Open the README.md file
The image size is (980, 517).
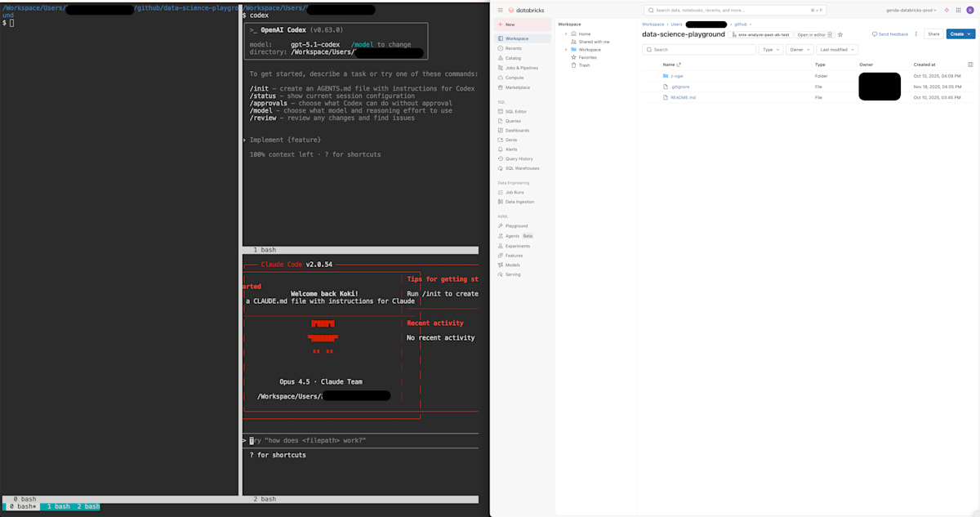pyautogui.click(x=684, y=97)
